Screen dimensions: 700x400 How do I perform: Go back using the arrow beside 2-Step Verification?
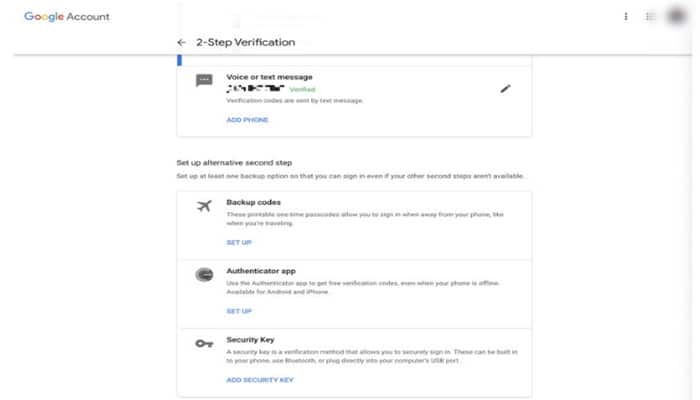coord(181,42)
